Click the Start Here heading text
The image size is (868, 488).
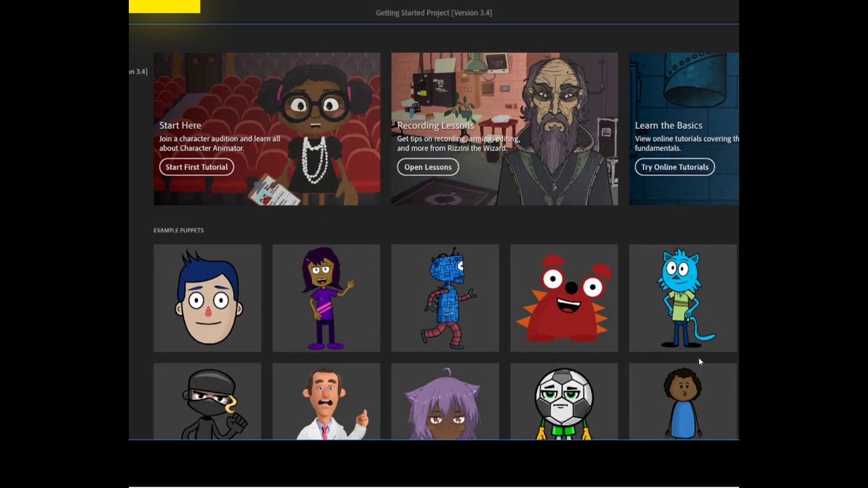coord(180,125)
